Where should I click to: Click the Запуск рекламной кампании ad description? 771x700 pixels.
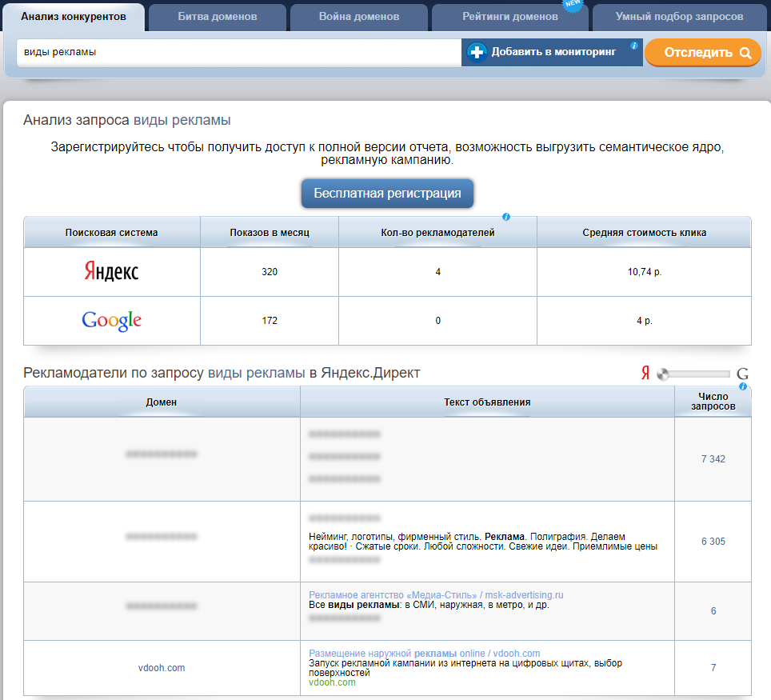pyautogui.click(x=465, y=667)
